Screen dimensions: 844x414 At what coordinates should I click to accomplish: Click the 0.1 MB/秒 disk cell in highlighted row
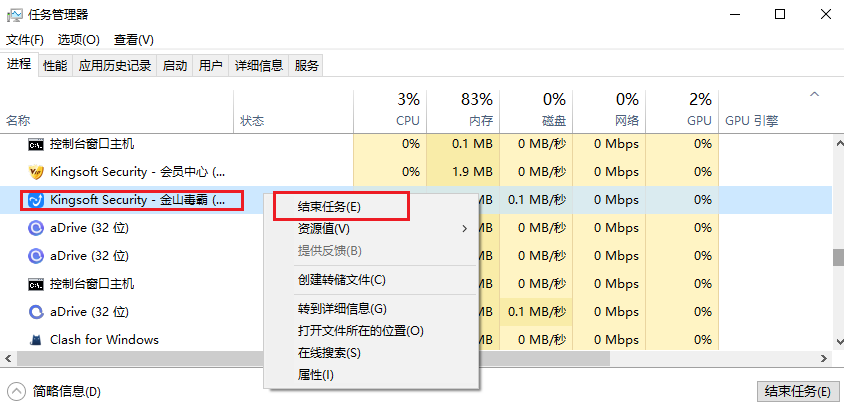coord(536,200)
